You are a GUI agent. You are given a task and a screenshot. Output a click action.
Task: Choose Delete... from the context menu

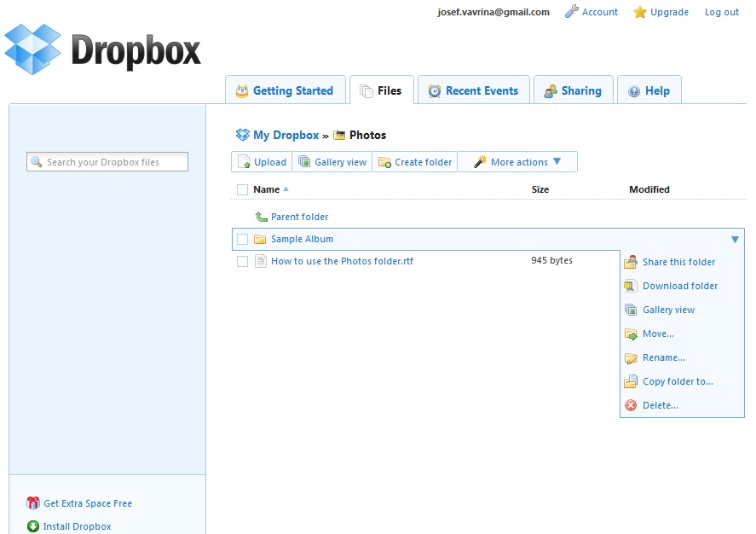(x=661, y=405)
